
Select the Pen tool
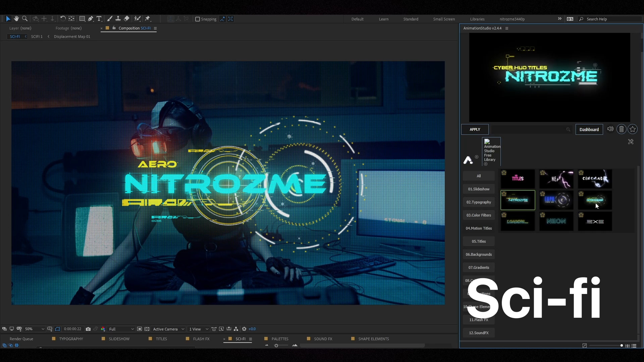[x=91, y=19]
